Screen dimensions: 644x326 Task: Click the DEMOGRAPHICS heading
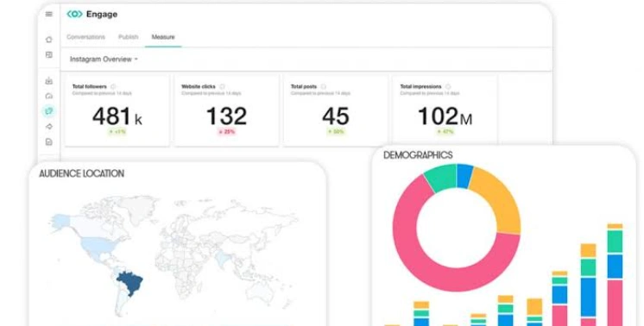pos(418,155)
